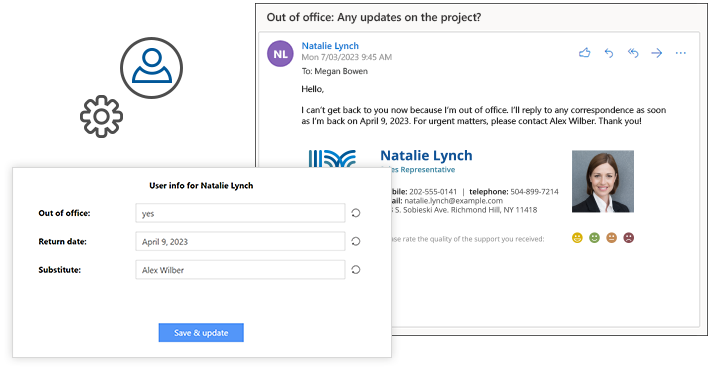Image resolution: width=710 pixels, height=370 pixels.
Task: Click the 'User info for Natalie Lynch' heading
Action: coord(201,186)
